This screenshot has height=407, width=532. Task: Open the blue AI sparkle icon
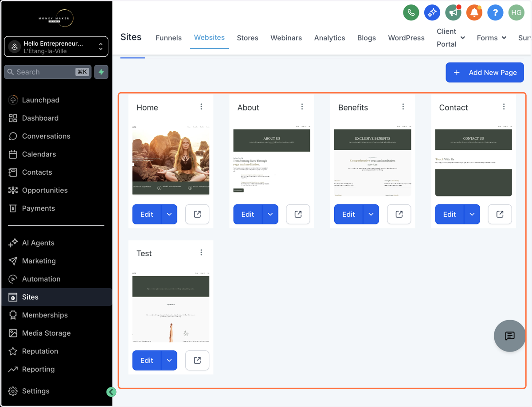point(432,13)
